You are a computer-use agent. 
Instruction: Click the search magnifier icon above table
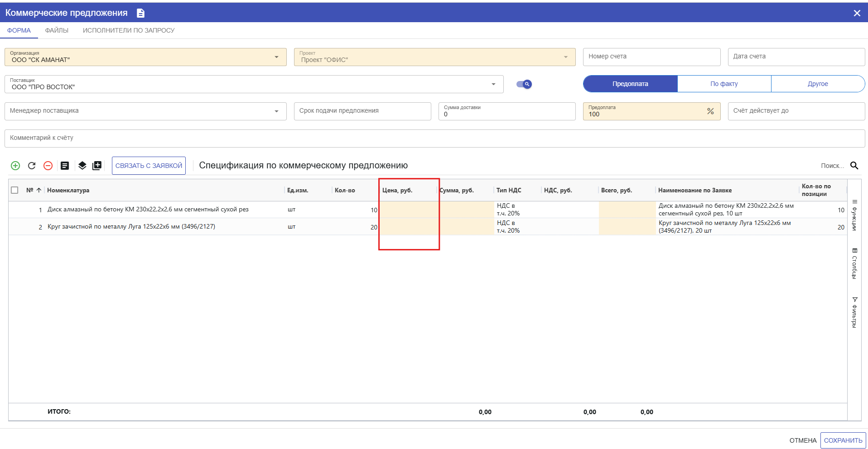point(854,166)
